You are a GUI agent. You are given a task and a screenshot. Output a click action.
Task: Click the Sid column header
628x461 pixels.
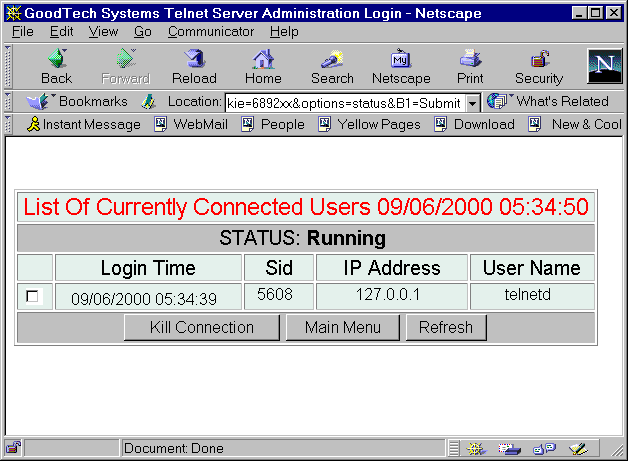[279, 268]
